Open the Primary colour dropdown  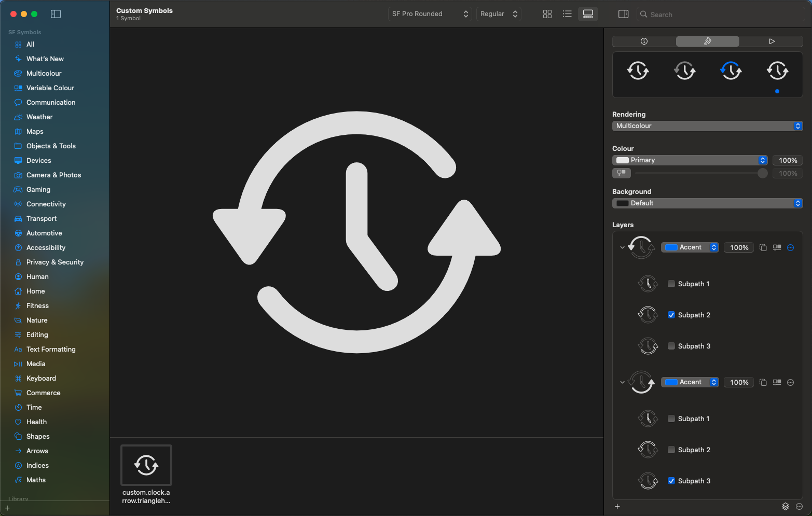click(x=690, y=160)
